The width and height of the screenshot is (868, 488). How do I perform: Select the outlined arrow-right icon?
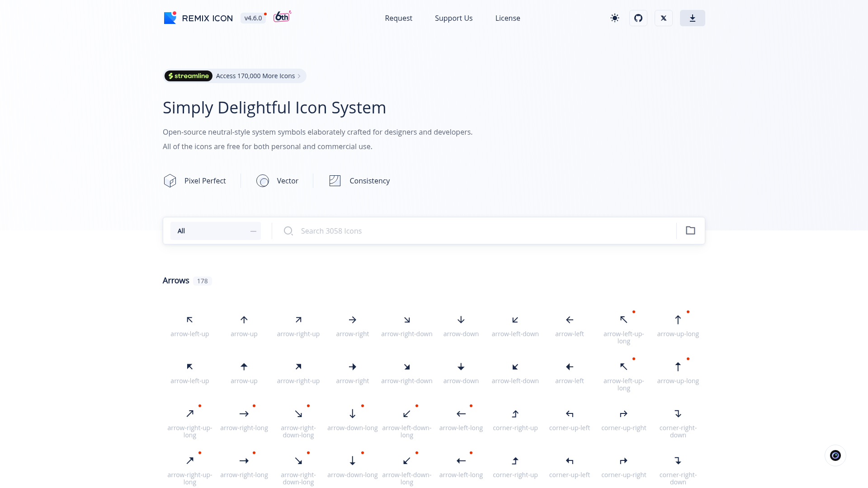click(353, 320)
